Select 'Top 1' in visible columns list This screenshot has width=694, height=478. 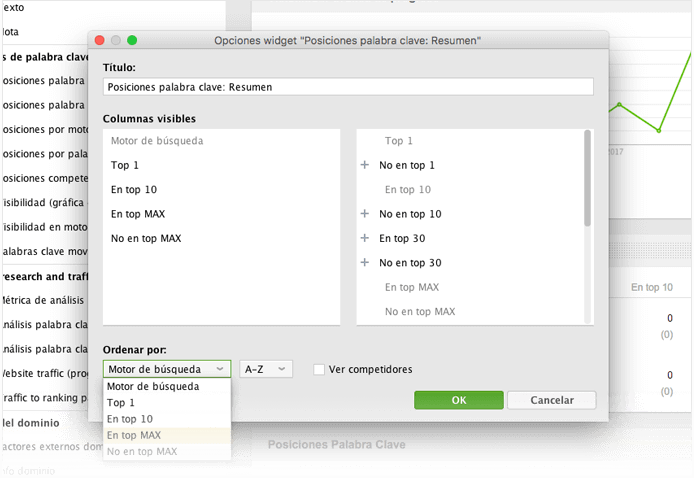(x=125, y=165)
